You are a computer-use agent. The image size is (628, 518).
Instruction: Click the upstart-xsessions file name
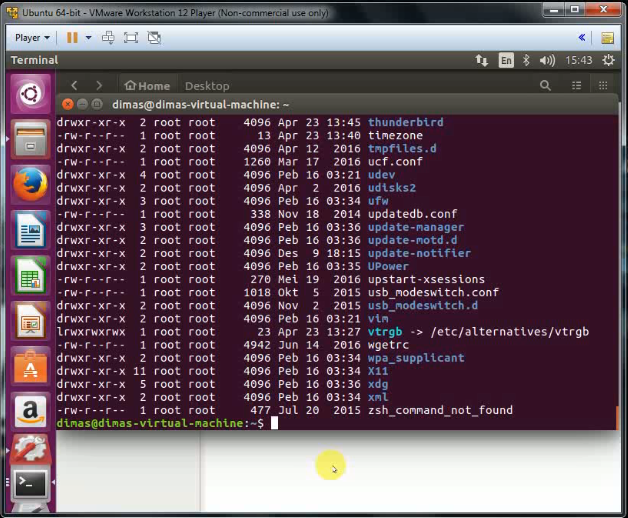pyautogui.click(x=426, y=279)
